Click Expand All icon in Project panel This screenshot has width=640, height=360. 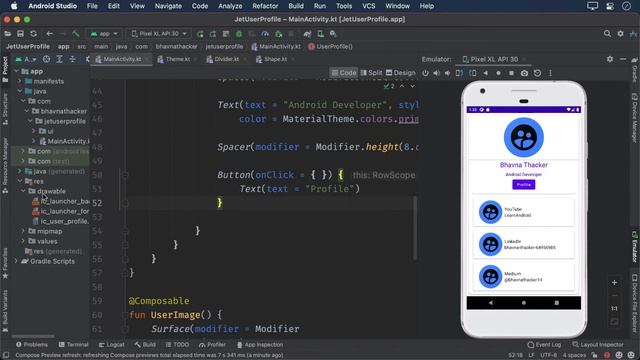coord(59,59)
